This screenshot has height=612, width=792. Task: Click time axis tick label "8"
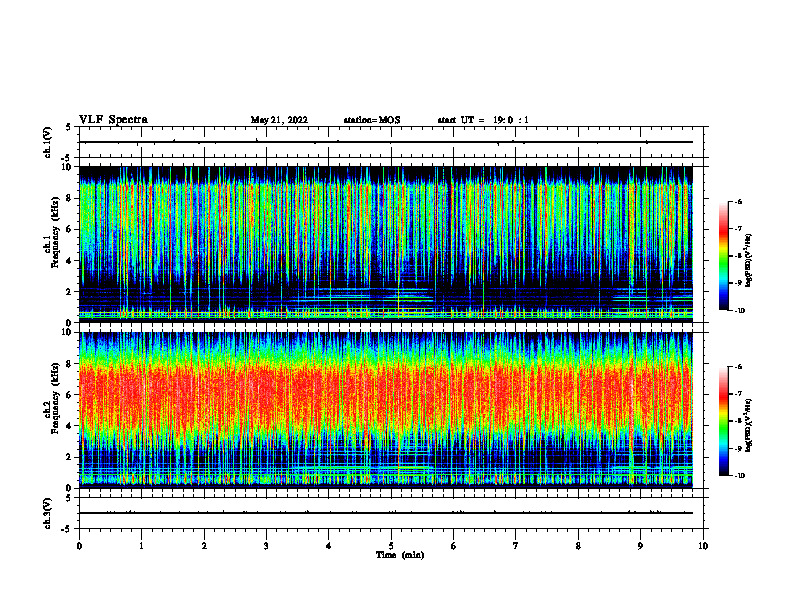[578, 546]
